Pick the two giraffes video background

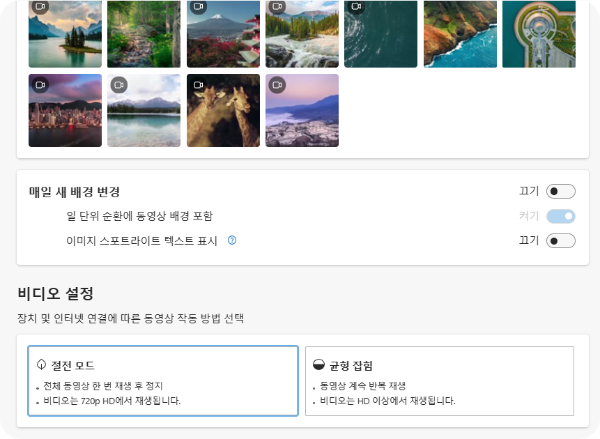coord(223,110)
